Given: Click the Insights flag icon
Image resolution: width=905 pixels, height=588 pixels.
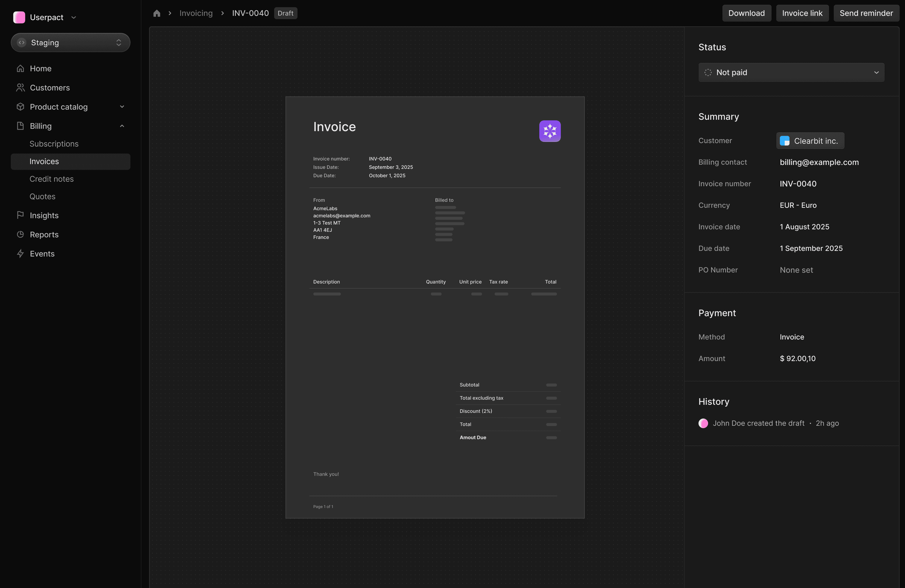Looking at the screenshot, I should [21, 215].
